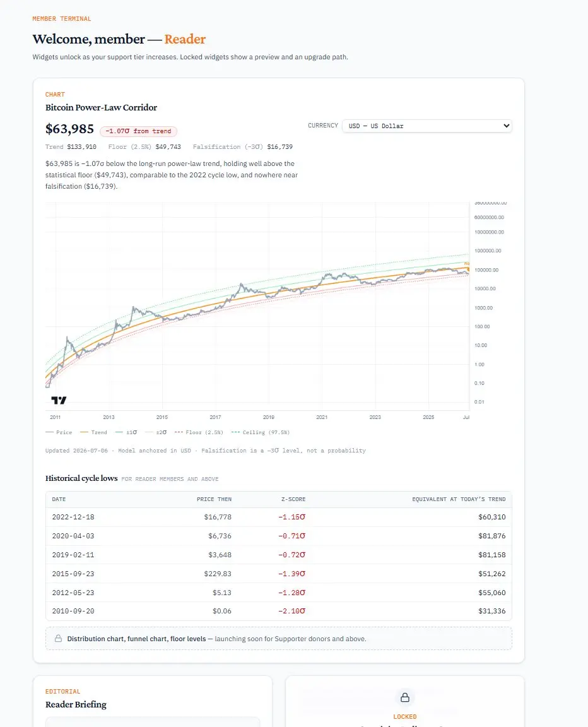Click the DATE column header
The image size is (588, 727).
(59, 499)
